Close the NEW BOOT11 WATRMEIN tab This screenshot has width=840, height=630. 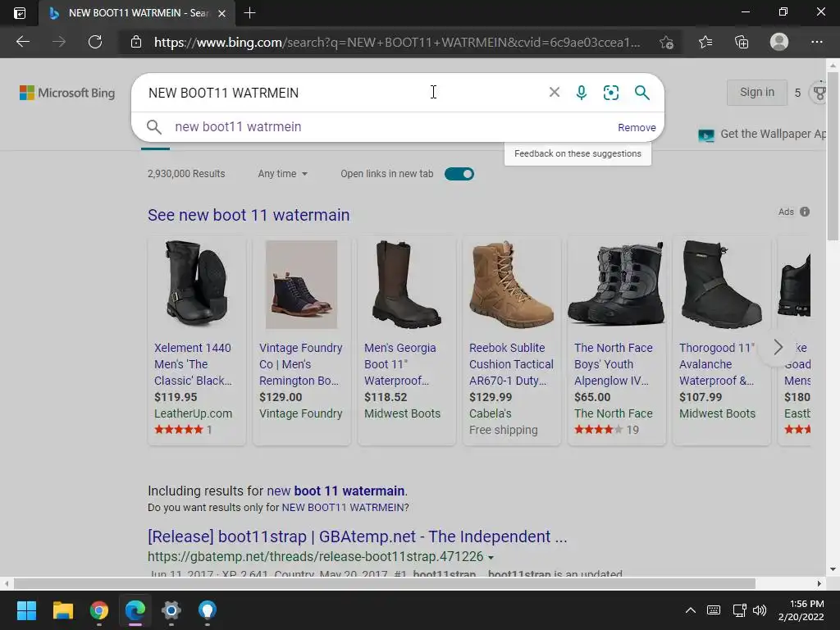pos(221,13)
